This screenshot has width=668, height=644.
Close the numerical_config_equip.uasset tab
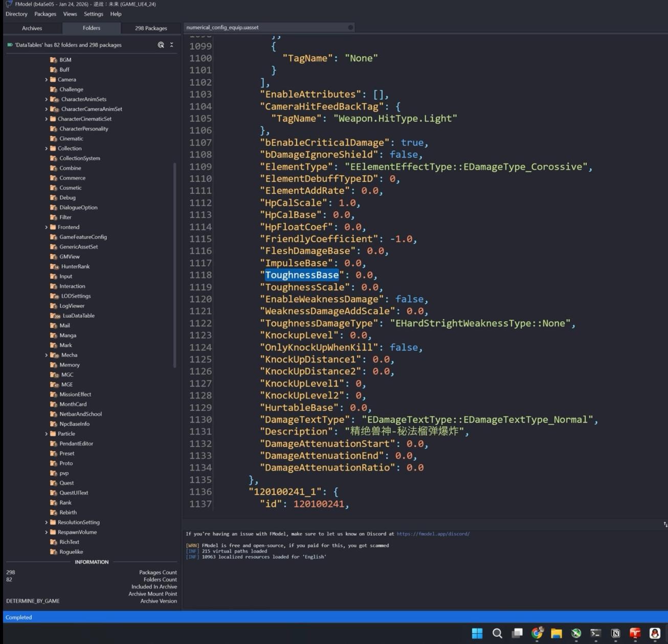350,28
